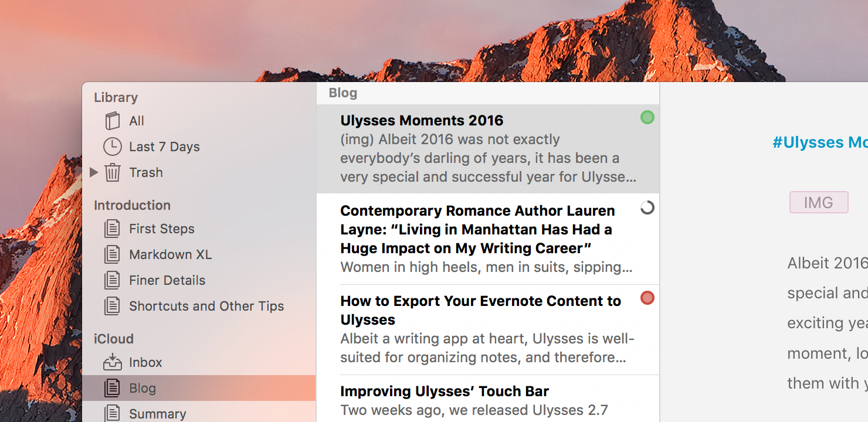
Task: Open Shortcuts and Other Tips label
Action: [206, 306]
